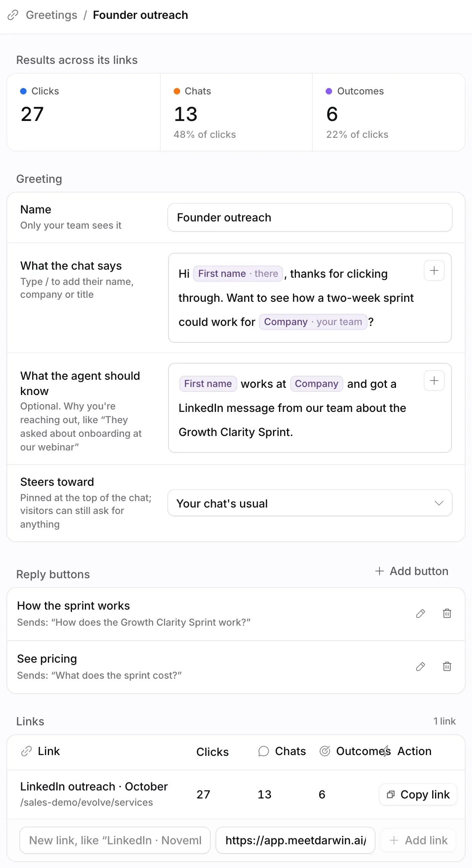Click the New link name input
Image resolution: width=472 pixels, height=868 pixels.
click(115, 840)
